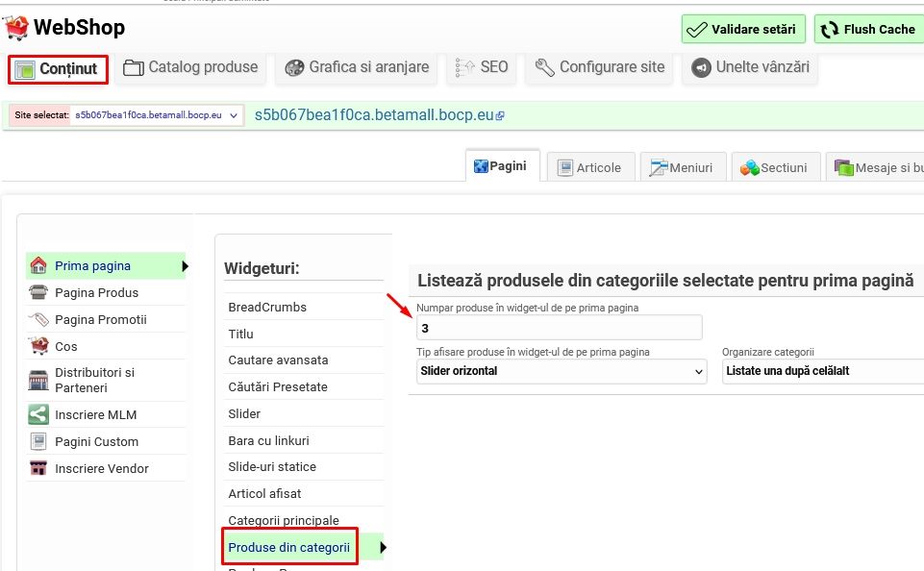Click the Inscriere MLM share icon
Screen dimensions: 924x571
[x=38, y=415]
